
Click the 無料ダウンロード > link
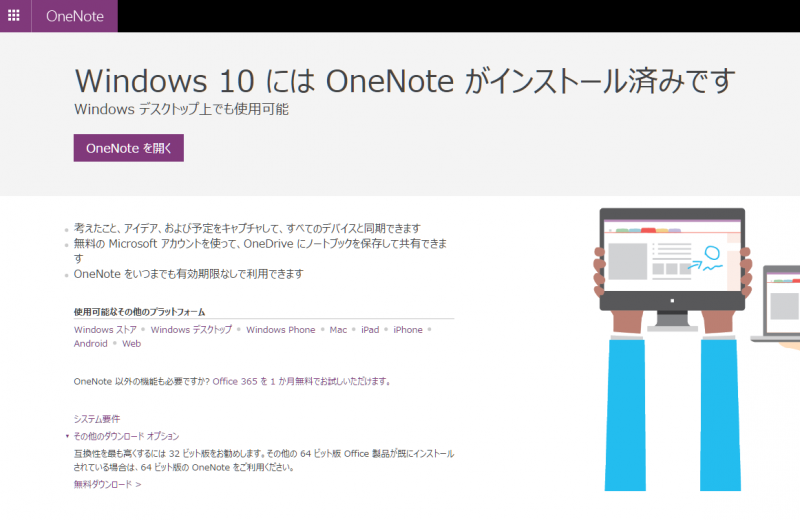[108, 484]
